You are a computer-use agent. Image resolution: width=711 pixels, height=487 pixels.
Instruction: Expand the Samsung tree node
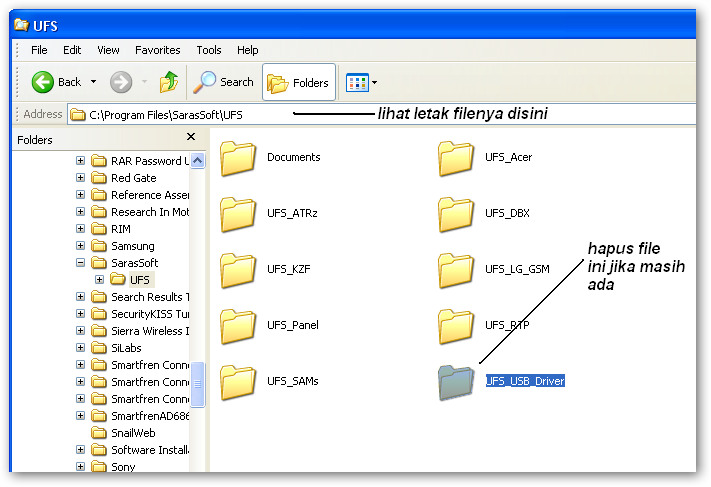pos(80,245)
